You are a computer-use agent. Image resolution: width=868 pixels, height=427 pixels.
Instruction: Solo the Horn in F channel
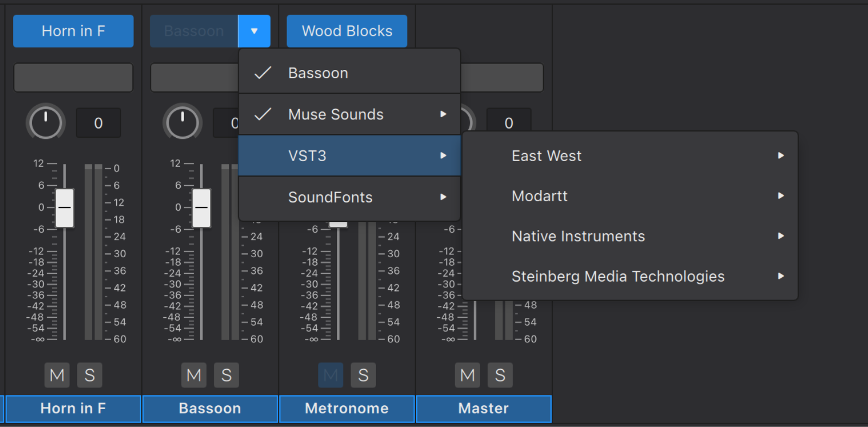point(90,375)
